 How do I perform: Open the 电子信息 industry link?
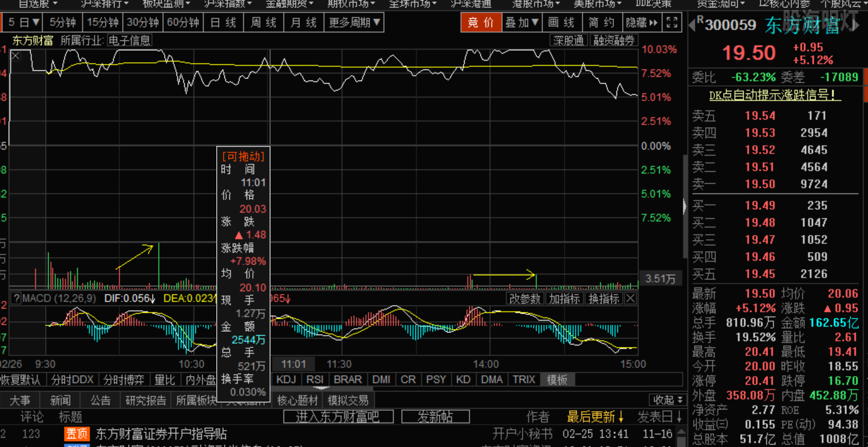click(x=130, y=40)
